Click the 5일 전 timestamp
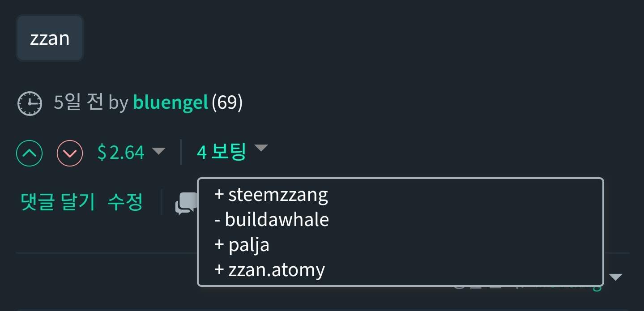 [x=78, y=103]
